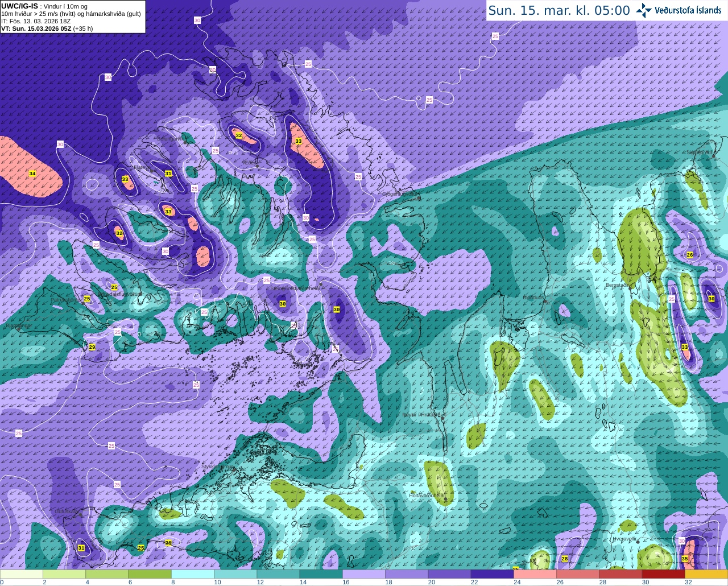This screenshot has width=728, height=586.
Task: Pick the light green 2–4 legend swatch
Action: point(64,574)
